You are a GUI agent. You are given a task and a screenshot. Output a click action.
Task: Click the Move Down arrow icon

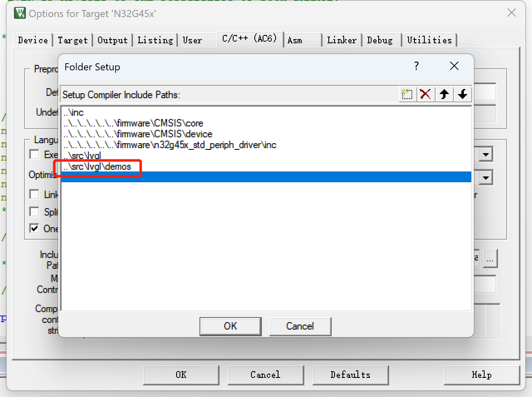(x=462, y=94)
